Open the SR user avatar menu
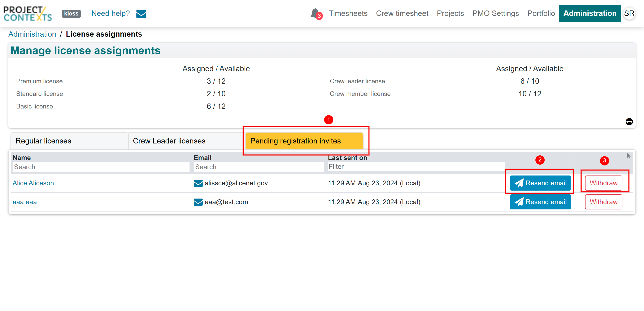The height and width of the screenshot is (311, 644). click(x=629, y=13)
